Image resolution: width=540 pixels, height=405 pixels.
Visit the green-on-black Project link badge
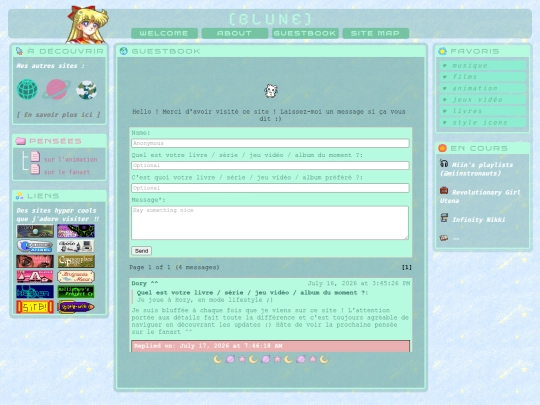[x=76, y=292]
